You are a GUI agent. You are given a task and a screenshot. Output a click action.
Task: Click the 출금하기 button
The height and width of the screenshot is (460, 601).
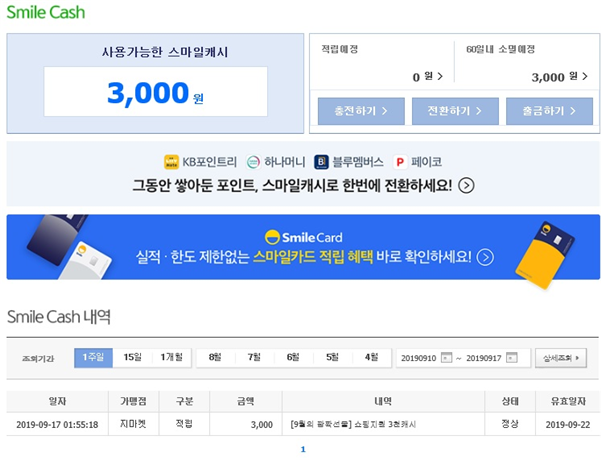tap(549, 111)
